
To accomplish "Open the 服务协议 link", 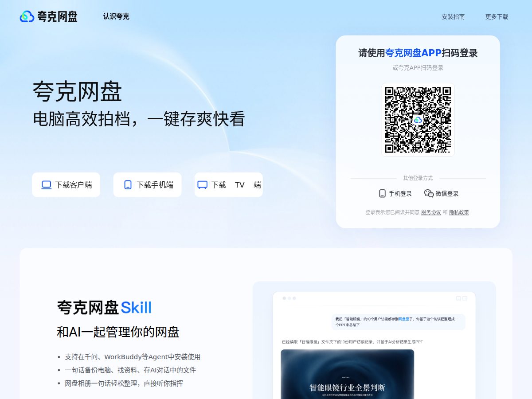I will point(431,212).
